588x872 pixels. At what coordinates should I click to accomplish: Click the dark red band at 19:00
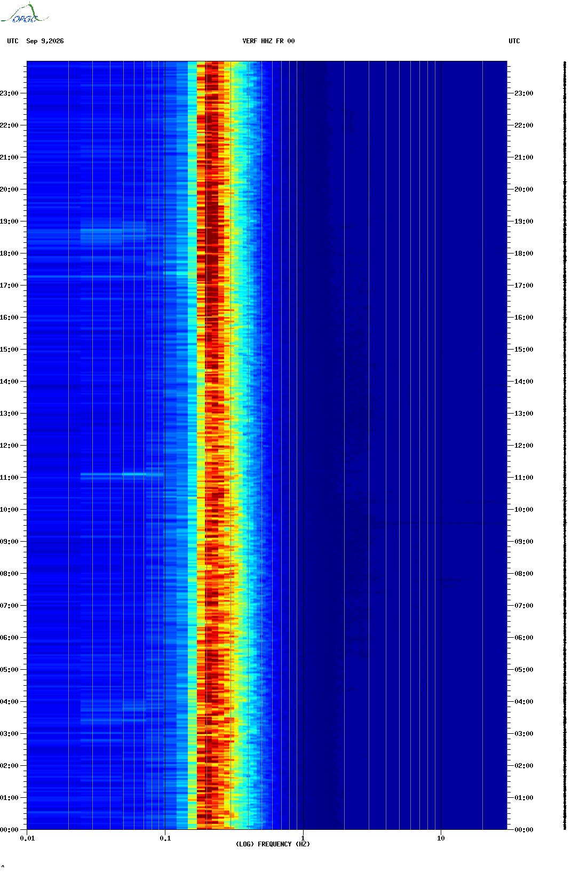(x=212, y=221)
